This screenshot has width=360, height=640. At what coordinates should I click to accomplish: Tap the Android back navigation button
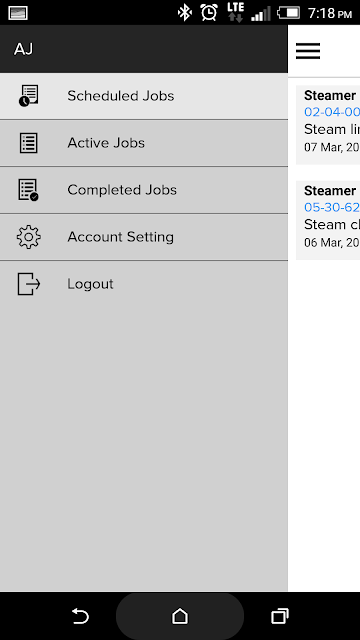coord(80,616)
